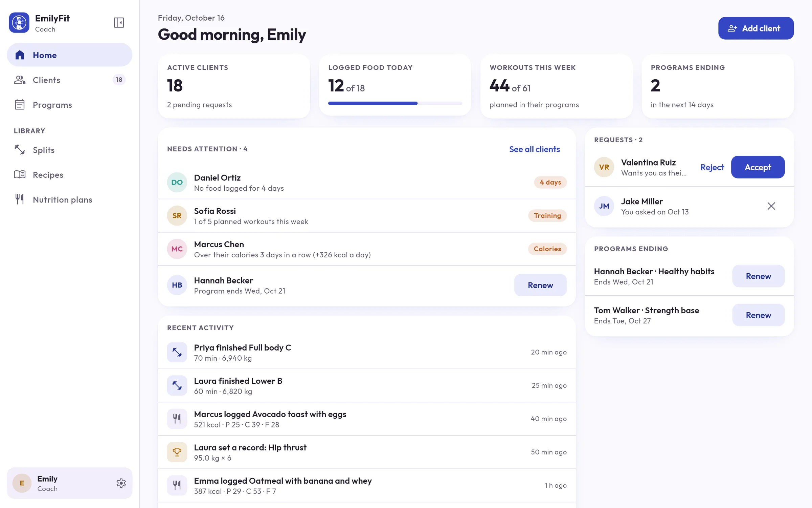Image resolution: width=812 pixels, height=508 pixels.
Task: Open the dumbbell icon for Priya's workout
Action: click(177, 352)
